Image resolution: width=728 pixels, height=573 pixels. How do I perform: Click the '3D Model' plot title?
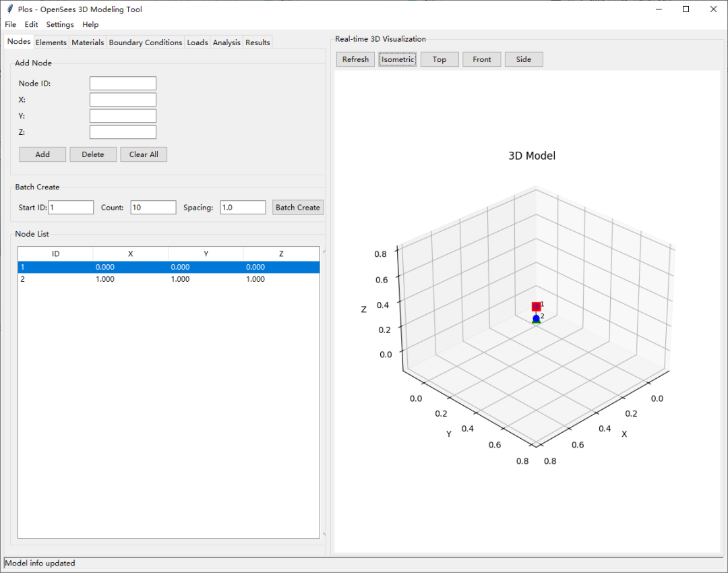click(x=532, y=156)
